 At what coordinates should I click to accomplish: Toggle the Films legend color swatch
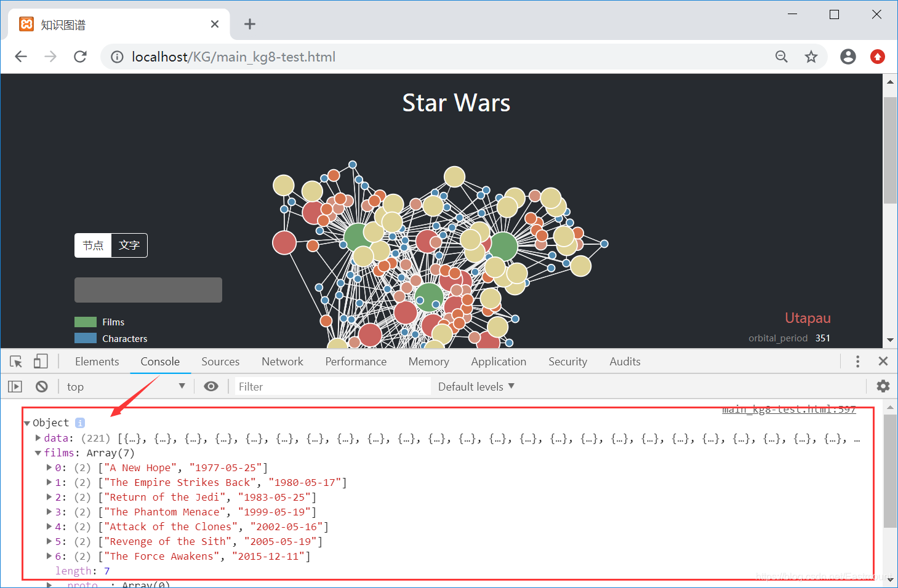click(x=86, y=322)
